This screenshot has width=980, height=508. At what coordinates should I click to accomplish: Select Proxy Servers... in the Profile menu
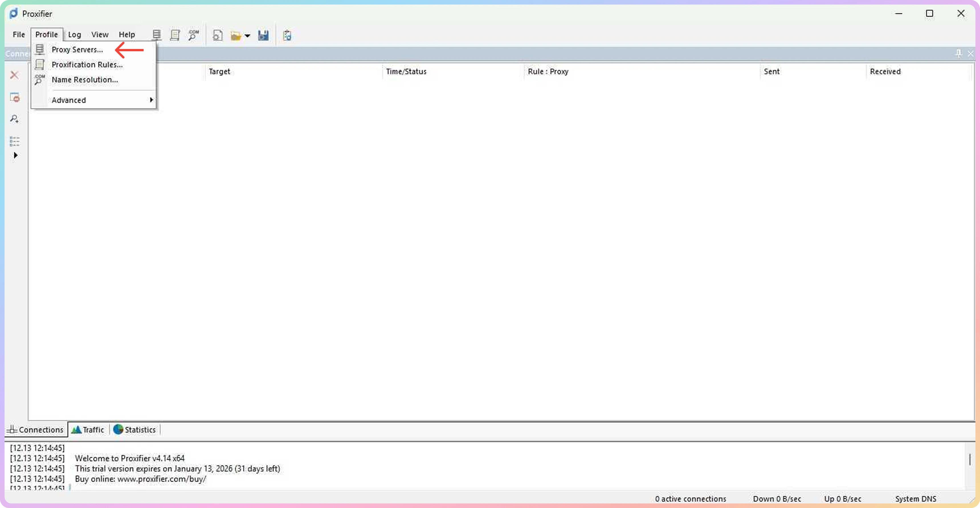(77, 50)
